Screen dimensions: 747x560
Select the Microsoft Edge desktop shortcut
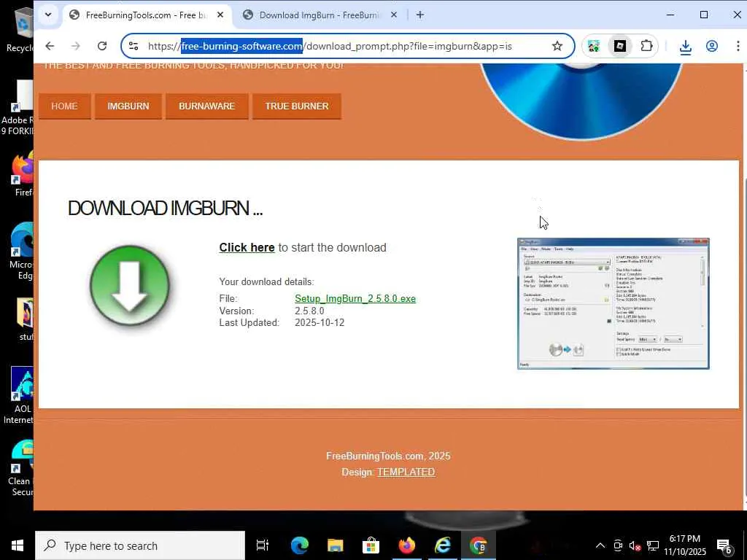click(21, 252)
